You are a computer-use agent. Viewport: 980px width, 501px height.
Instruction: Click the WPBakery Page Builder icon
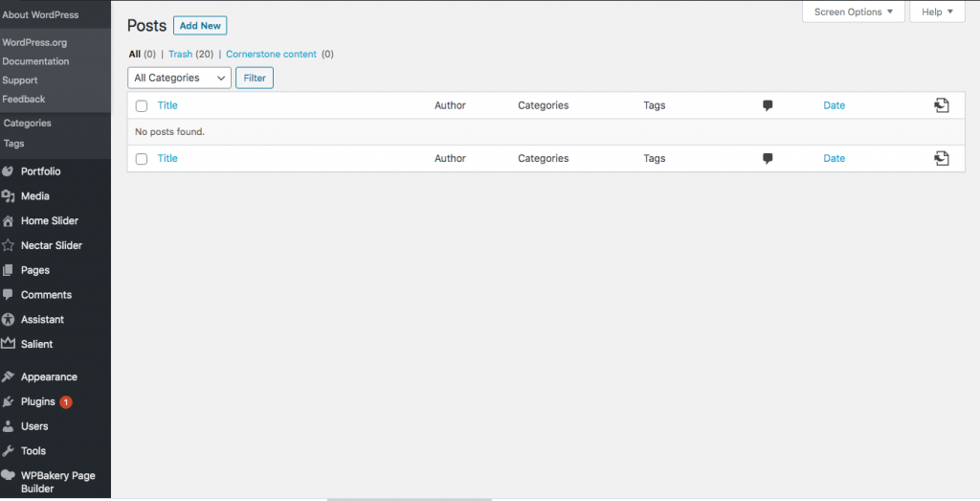(x=8, y=475)
